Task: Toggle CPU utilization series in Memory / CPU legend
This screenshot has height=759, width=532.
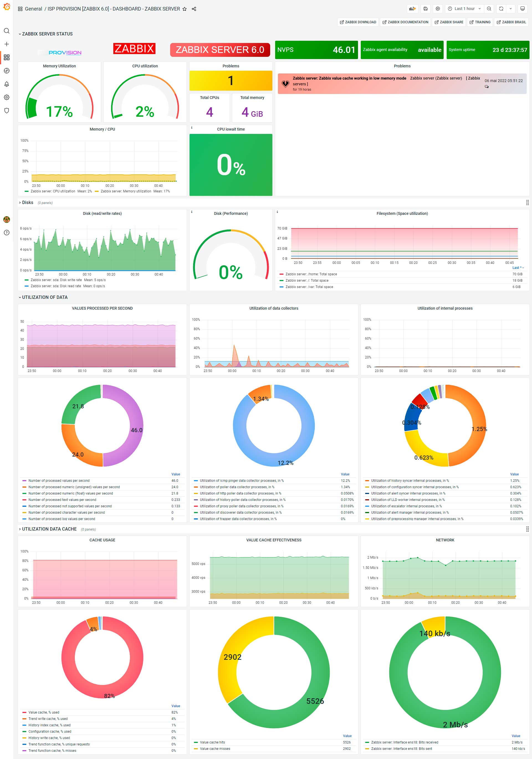Action: click(x=53, y=191)
